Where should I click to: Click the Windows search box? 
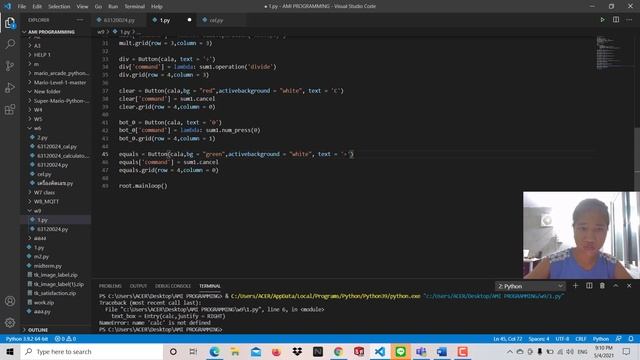click(92, 351)
